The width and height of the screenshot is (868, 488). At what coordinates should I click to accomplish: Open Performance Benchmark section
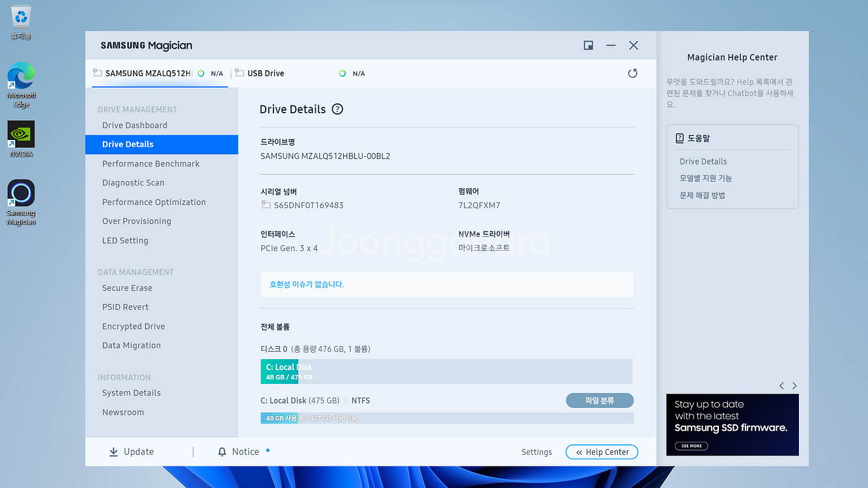click(151, 164)
